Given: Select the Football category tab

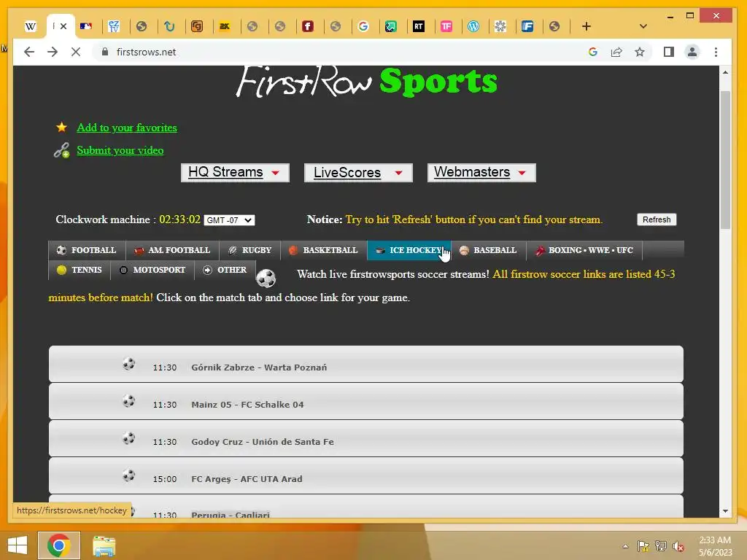Looking at the screenshot, I should [x=87, y=250].
